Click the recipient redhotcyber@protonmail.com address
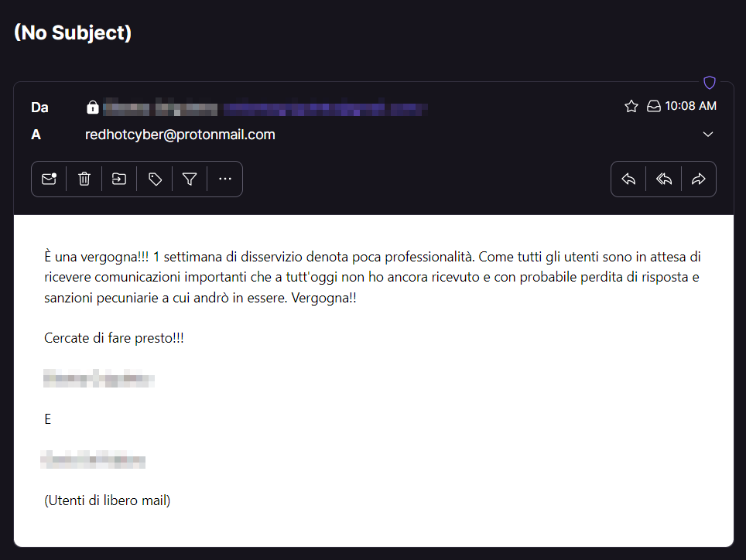This screenshot has width=746, height=560. [180, 135]
